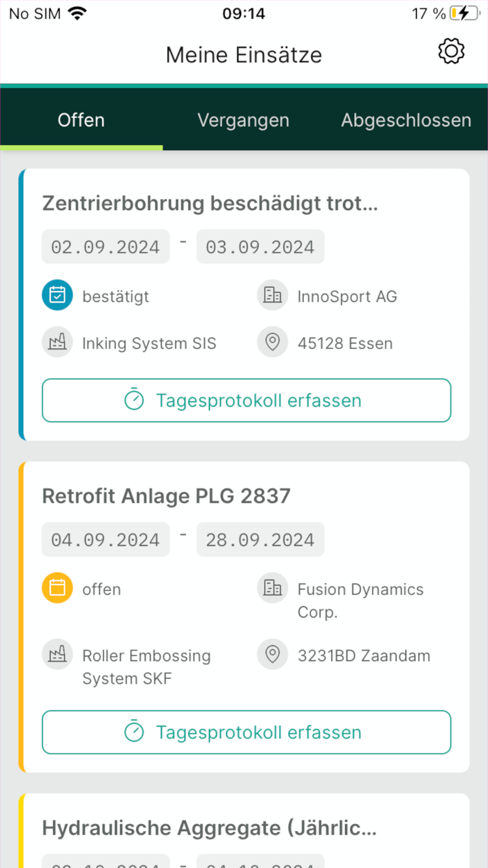Select the Offen tab
The image size is (488, 868).
[x=81, y=120]
